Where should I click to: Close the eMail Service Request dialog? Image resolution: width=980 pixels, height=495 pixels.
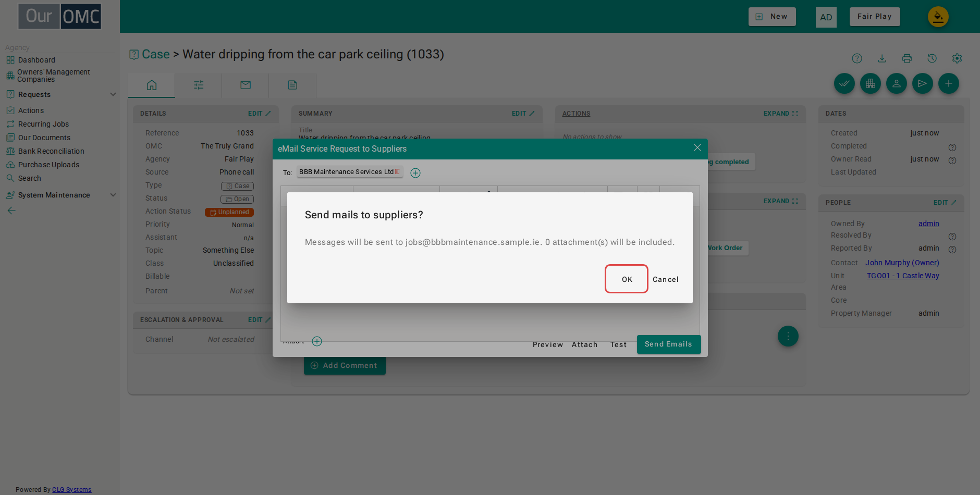(697, 148)
